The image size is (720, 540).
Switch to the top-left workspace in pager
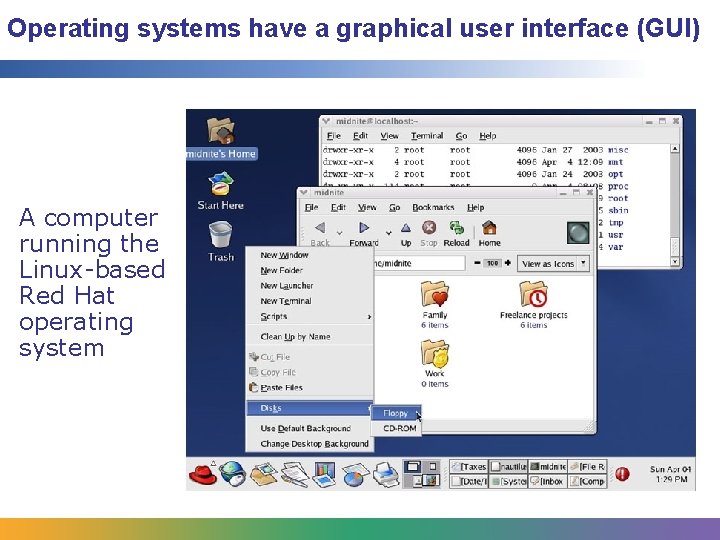tap(412, 467)
